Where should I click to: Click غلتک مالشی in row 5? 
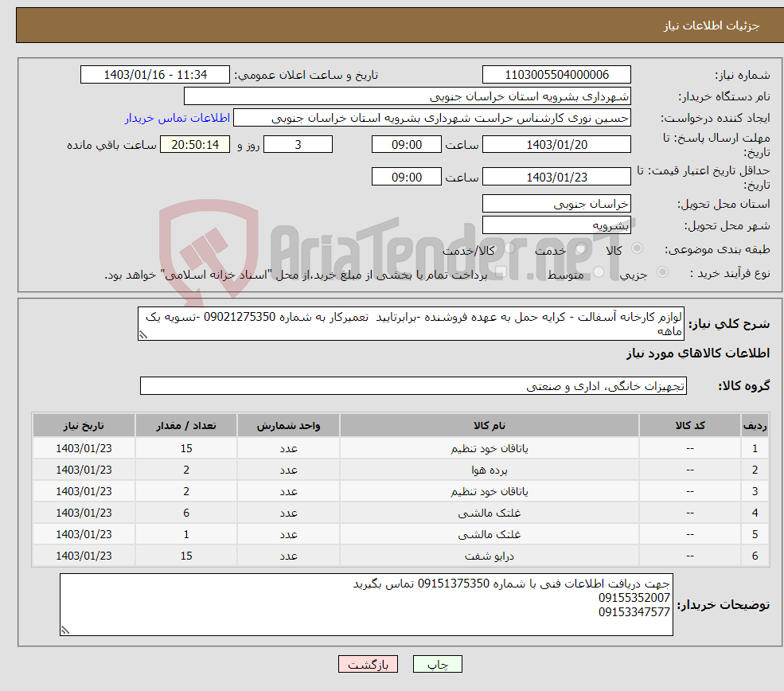pyautogui.click(x=489, y=534)
